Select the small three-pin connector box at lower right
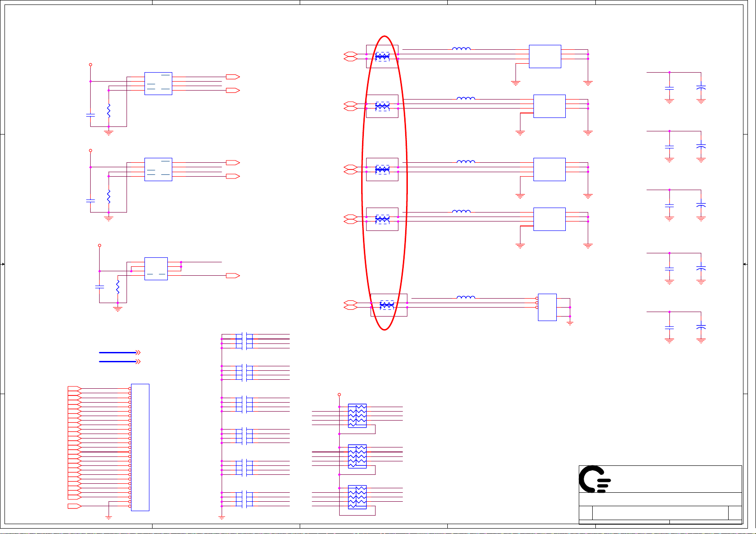This screenshot has height=534, width=756. (x=547, y=308)
